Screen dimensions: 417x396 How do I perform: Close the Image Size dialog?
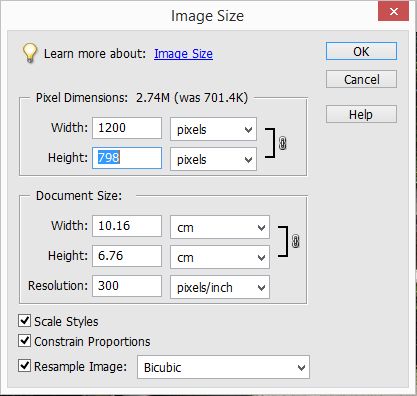pos(393,12)
